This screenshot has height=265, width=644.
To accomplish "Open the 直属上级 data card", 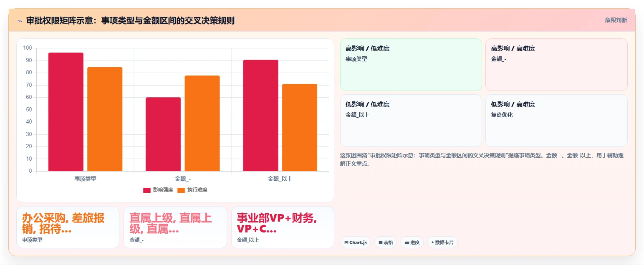I will click(175, 227).
